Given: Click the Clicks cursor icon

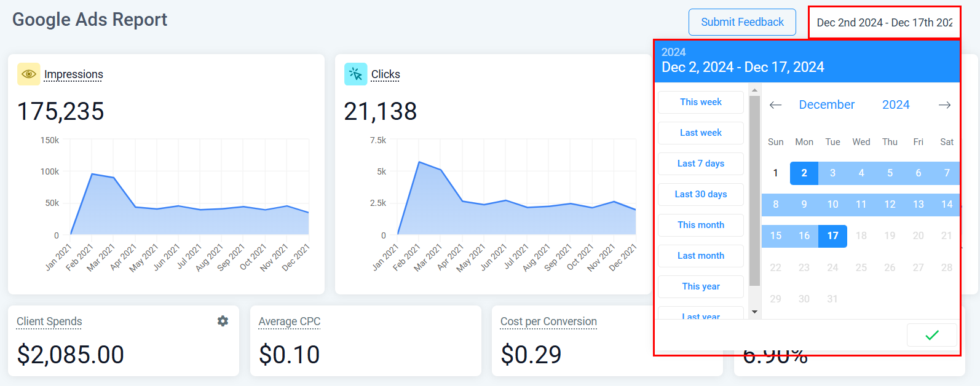Looking at the screenshot, I should [355, 74].
